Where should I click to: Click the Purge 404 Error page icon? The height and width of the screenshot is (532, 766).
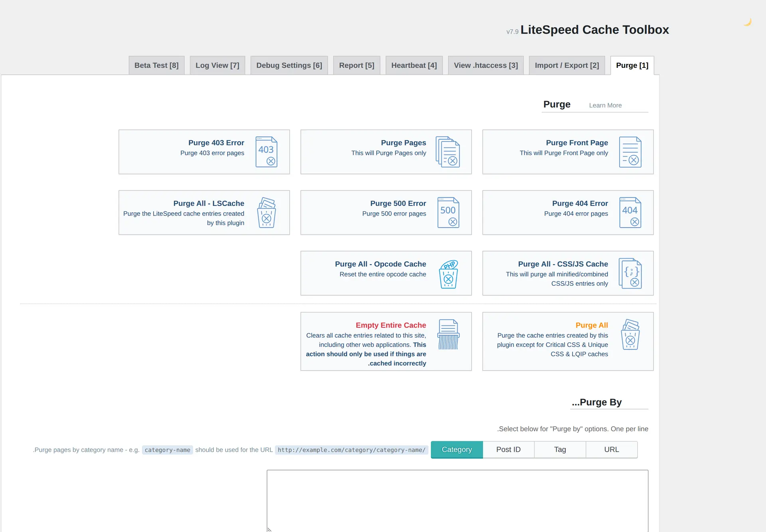click(x=630, y=212)
